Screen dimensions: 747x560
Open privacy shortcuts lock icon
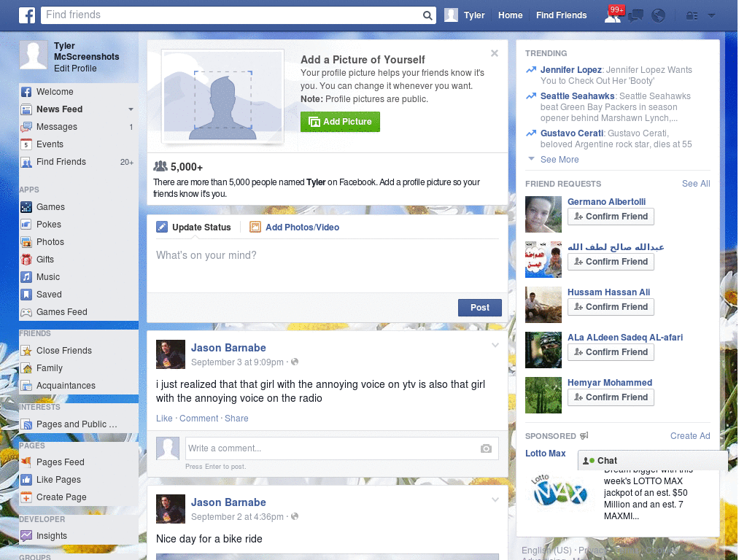coord(692,16)
